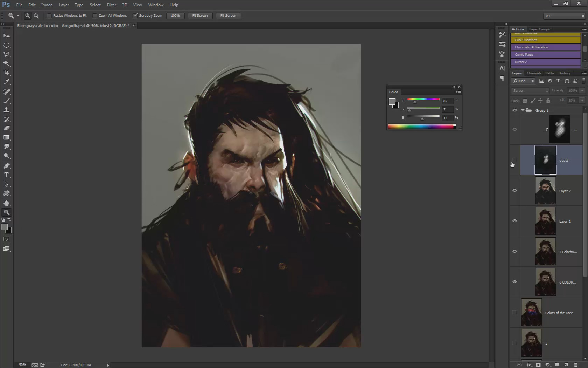Open the layer filter Kind dropdown

[524, 81]
